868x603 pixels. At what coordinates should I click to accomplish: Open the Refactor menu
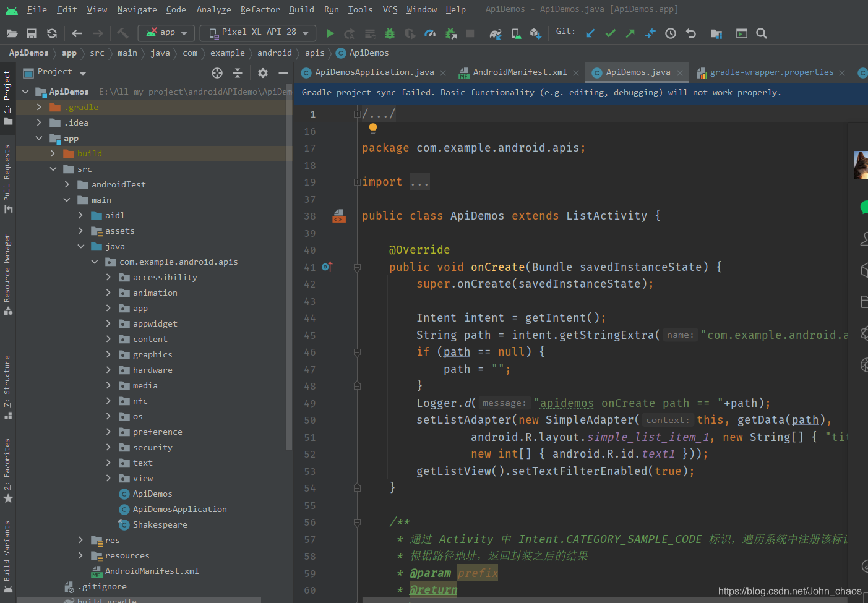coord(260,9)
